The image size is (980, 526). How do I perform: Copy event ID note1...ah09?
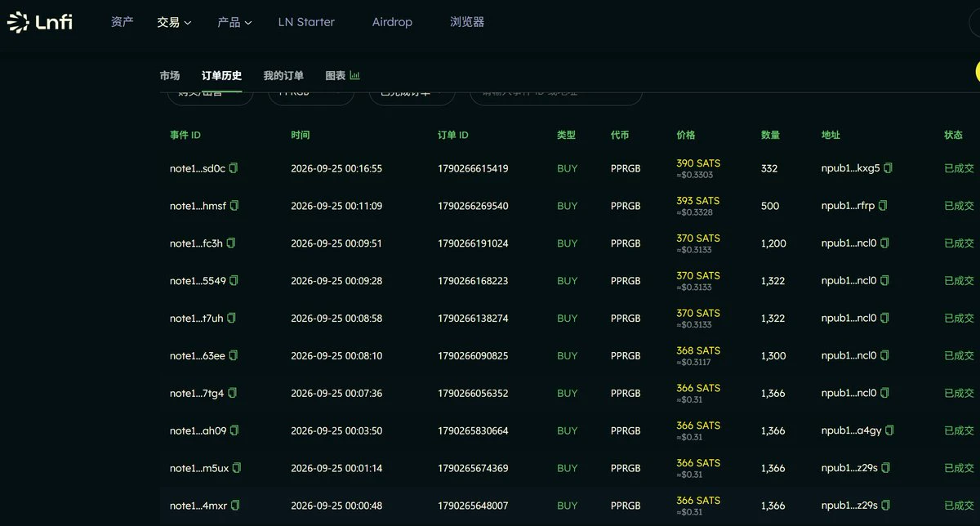tap(234, 430)
